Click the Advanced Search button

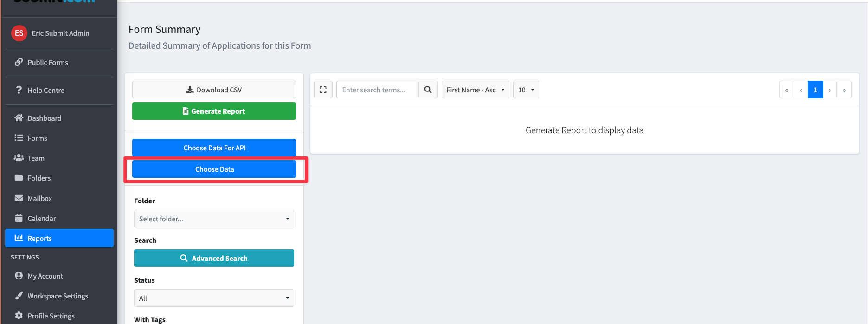tap(214, 258)
